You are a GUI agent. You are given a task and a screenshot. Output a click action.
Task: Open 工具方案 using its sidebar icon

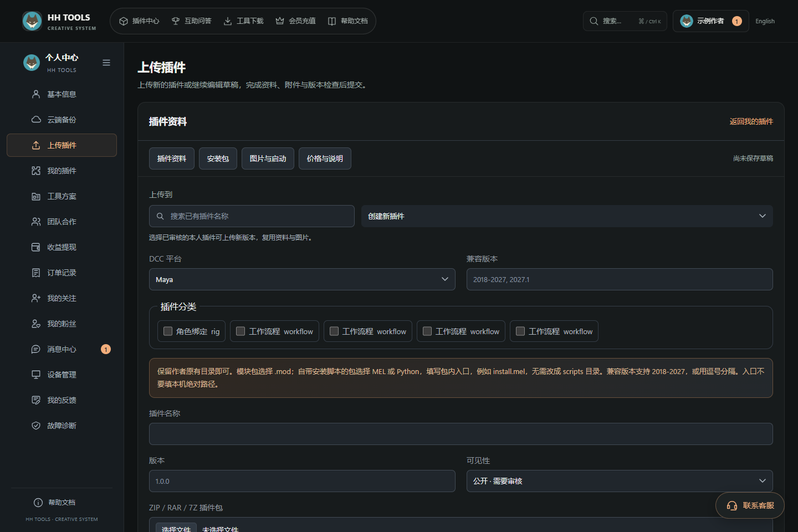[x=36, y=196]
